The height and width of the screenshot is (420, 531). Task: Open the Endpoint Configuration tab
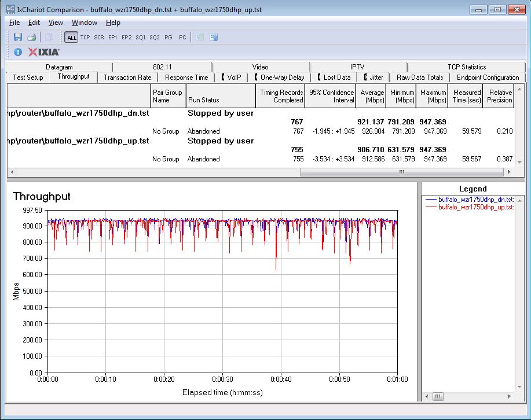(488, 78)
